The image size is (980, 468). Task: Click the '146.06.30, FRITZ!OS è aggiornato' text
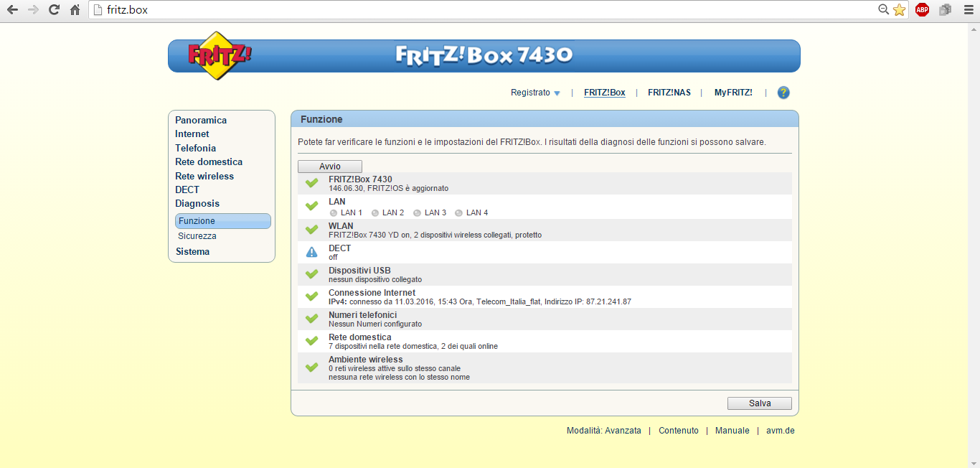(x=388, y=188)
